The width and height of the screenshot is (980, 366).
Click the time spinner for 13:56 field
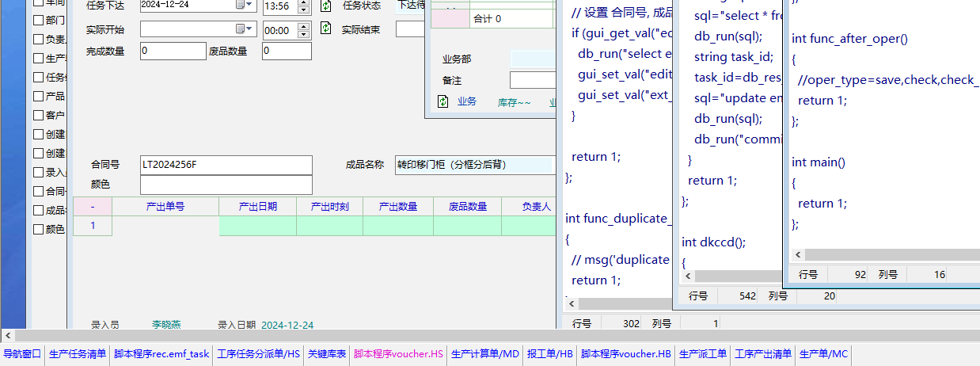pyautogui.click(x=305, y=6)
